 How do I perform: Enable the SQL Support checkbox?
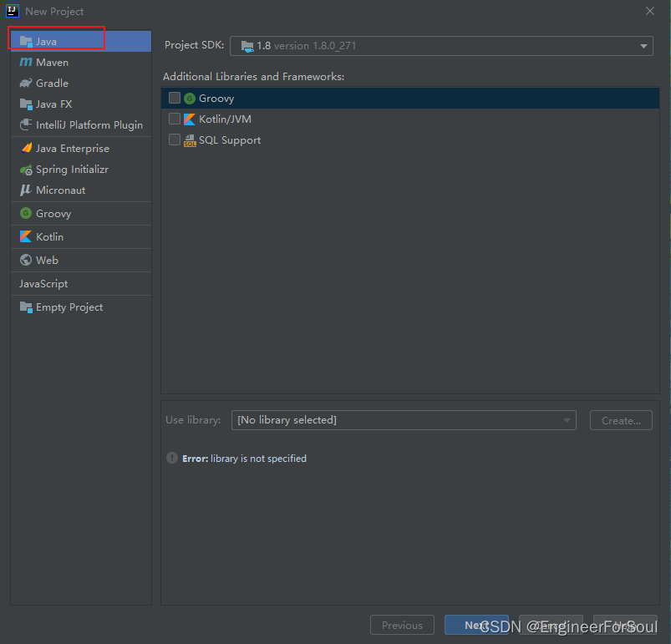click(x=175, y=139)
